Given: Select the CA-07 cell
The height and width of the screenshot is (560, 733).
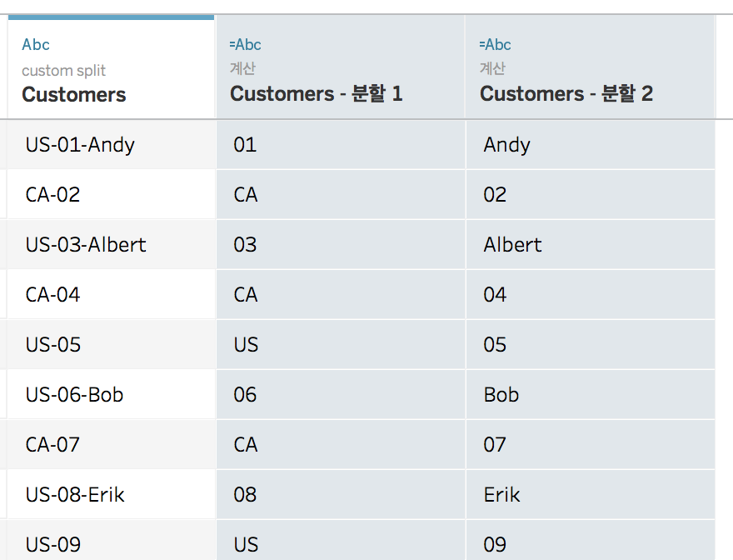Looking at the screenshot, I should tap(52, 445).
